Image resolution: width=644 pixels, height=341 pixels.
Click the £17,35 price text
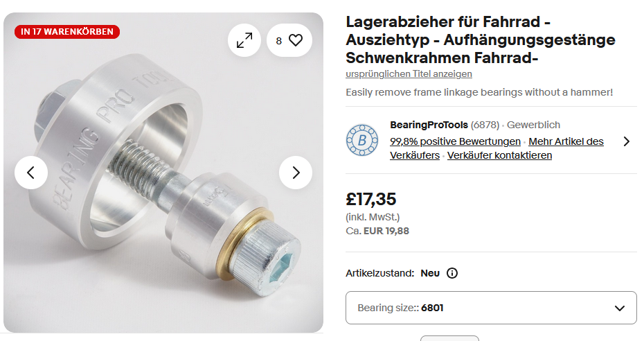pos(371,199)
